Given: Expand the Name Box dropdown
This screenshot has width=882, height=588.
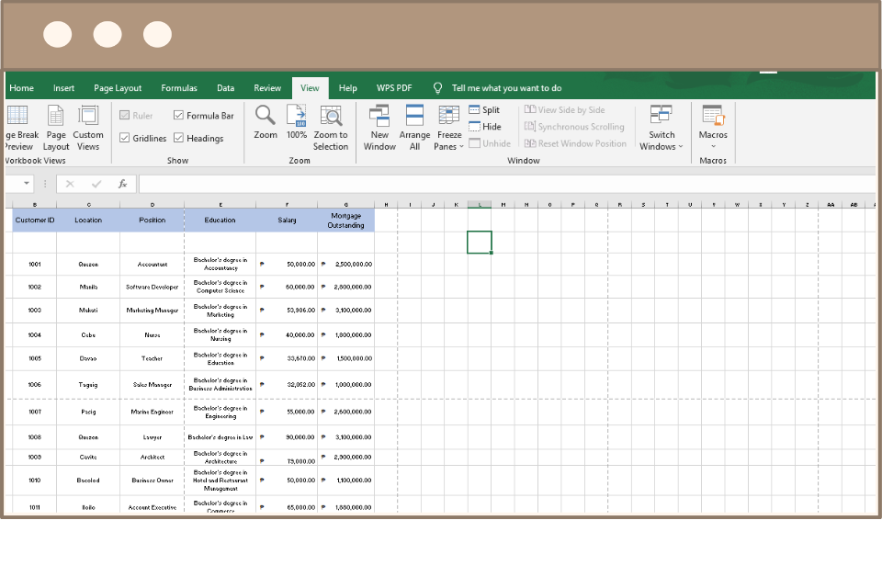Looking at the screenshot, I should [x=27, y=184].
